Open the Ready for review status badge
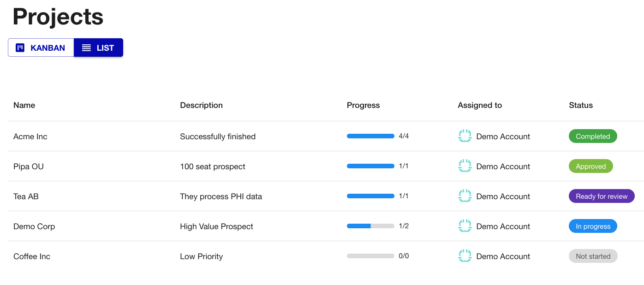Screen dimensions: 644x285 pyautogui.click(x=602, y=196)
